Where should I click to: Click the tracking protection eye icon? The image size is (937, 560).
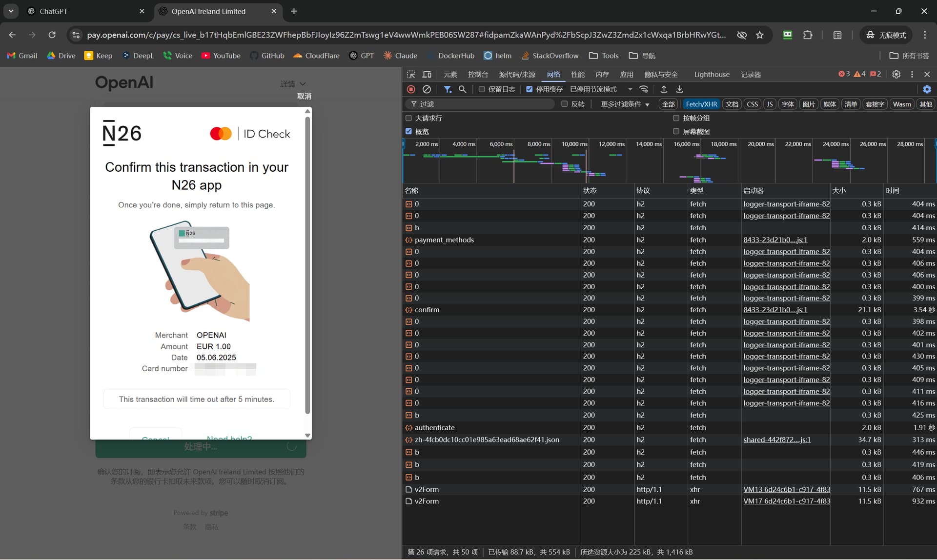(x=742, y=35)
